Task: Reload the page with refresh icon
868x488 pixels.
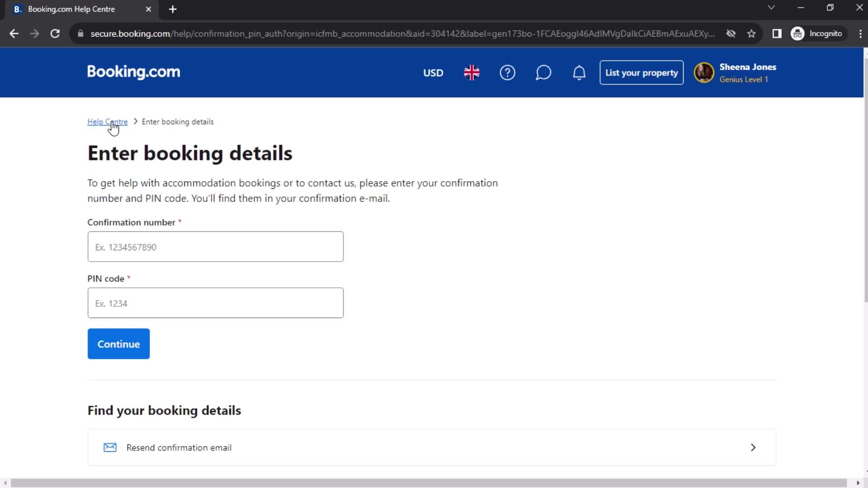Action: pyautogui.click(x=55, y=33)
